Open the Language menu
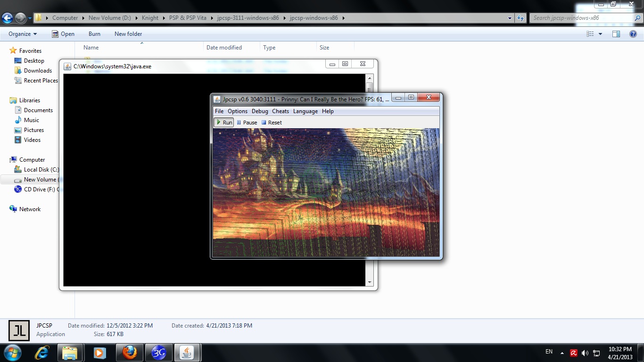The width and height of the screenshot is (644, 362). tap(305, 111)
